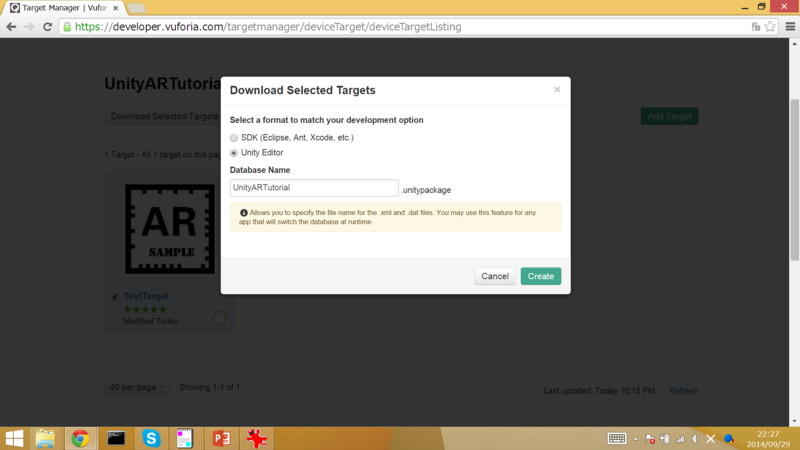Viewport: 800px width, 450px height.
Task: Click the 'Modified Today' text
Action: [x=151, y=321]
